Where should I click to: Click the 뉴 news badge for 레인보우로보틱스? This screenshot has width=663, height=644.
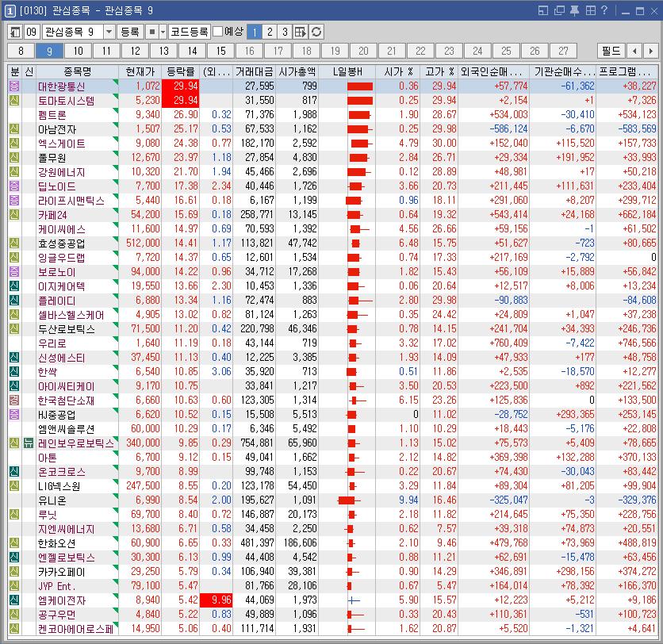pyautogui.click(x=29, y=443)
